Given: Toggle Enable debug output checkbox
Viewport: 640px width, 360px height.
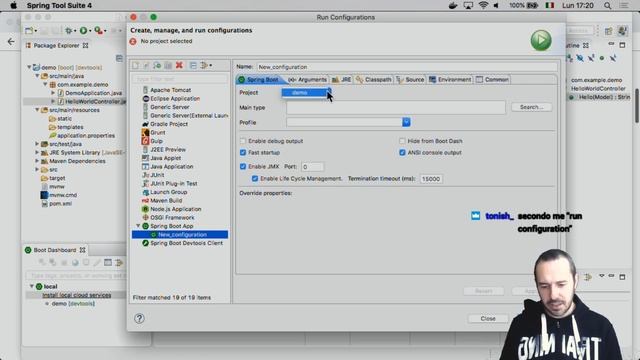Looking at the screenshot, I should (243, 141).
